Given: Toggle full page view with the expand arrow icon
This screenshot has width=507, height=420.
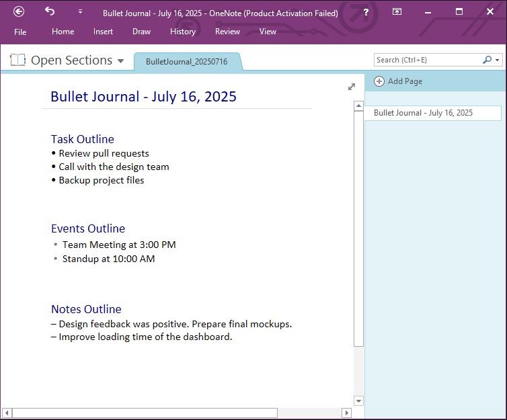Looking at the screenshot, I should click(x=351, y=87).
